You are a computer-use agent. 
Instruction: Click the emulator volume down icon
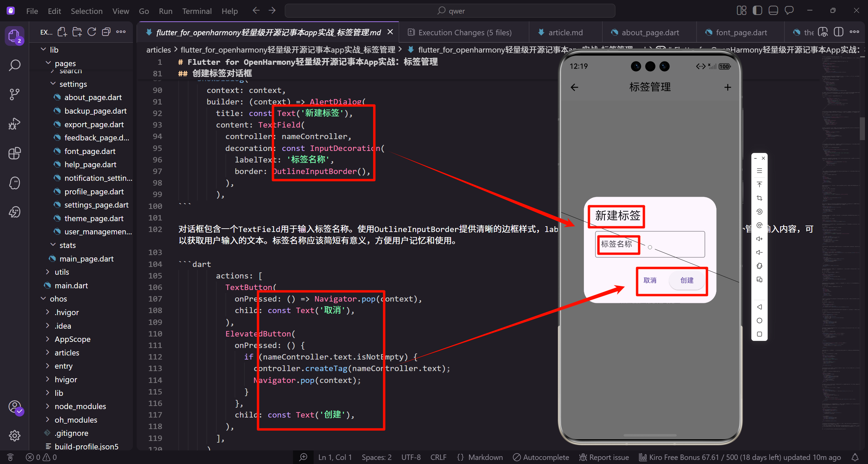pyautogui.click(x=759, y=252)
